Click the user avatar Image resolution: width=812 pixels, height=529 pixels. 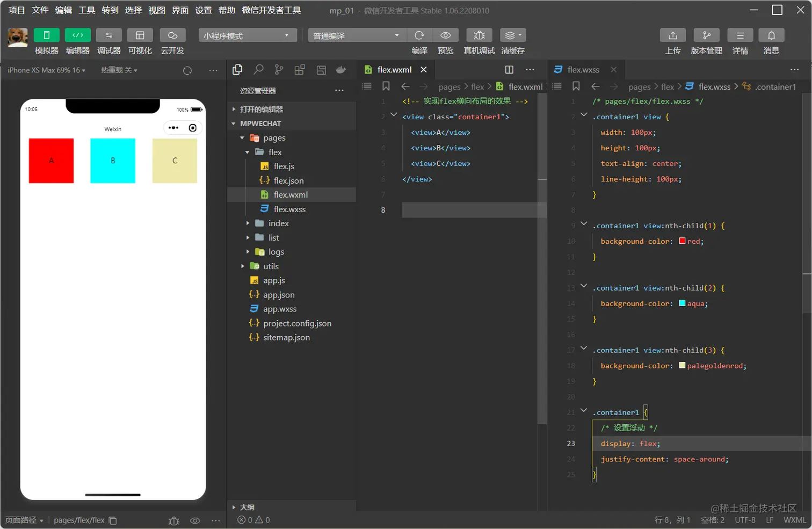(x=18, y=38)
